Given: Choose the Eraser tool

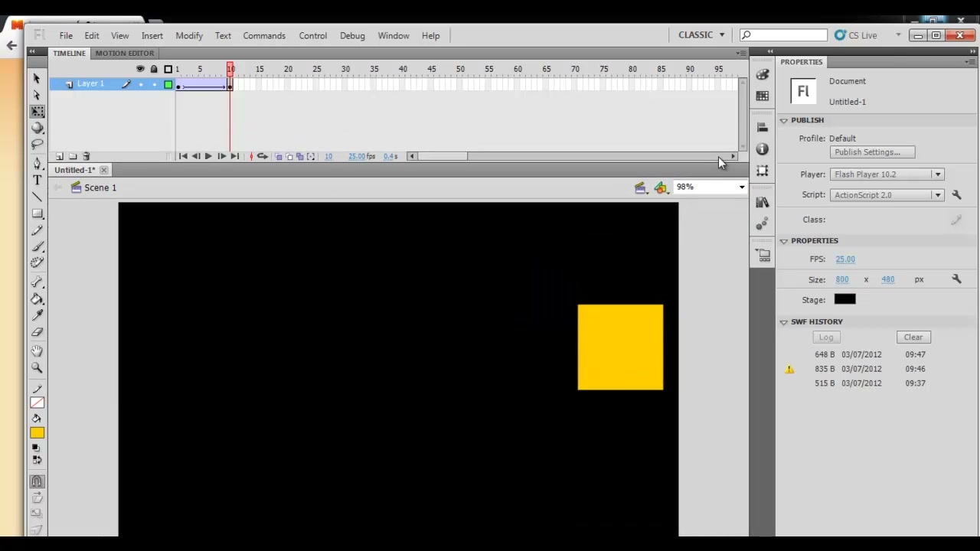Looking at the screenshot, I should tap(37, 332).
